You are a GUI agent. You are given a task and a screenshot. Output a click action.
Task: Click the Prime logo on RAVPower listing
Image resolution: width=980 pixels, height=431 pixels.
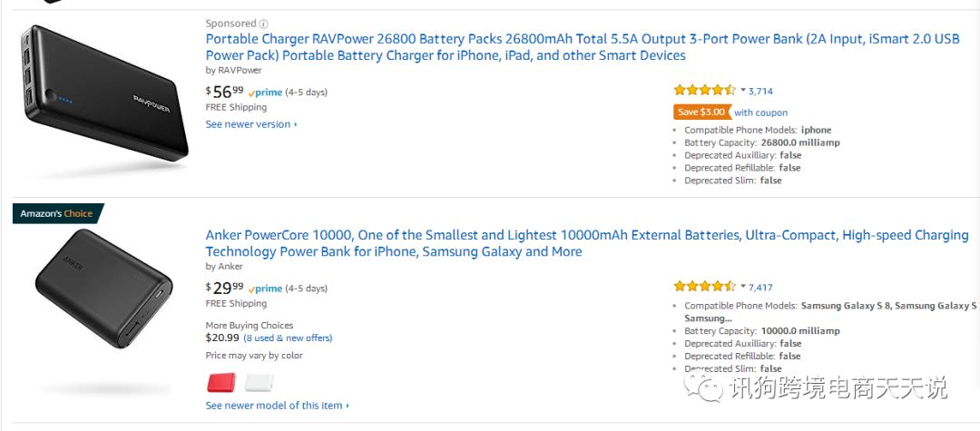(265, 93)
